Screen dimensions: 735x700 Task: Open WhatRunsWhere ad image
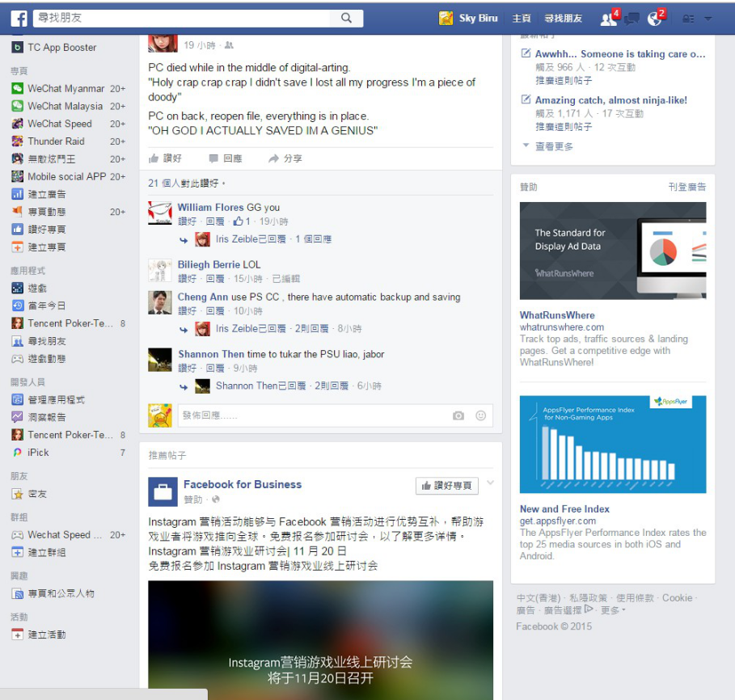[613, 251]
